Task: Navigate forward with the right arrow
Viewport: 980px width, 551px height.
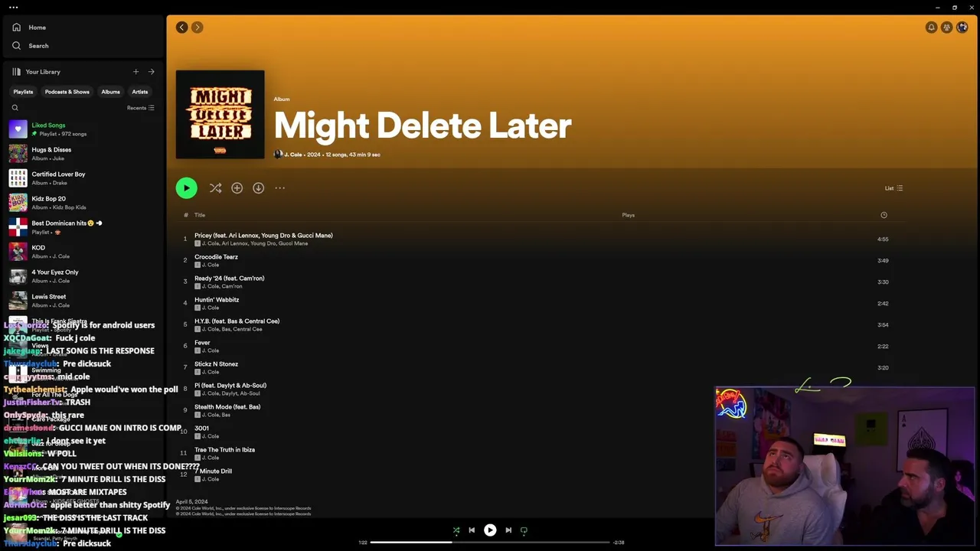Action: pyautogui.click(x=197, y=28)
